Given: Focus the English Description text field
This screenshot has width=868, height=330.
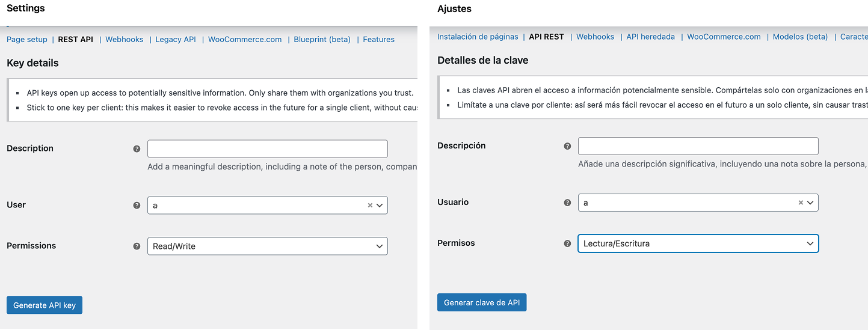Looking at the screenshot, I should tap(267, 148).
